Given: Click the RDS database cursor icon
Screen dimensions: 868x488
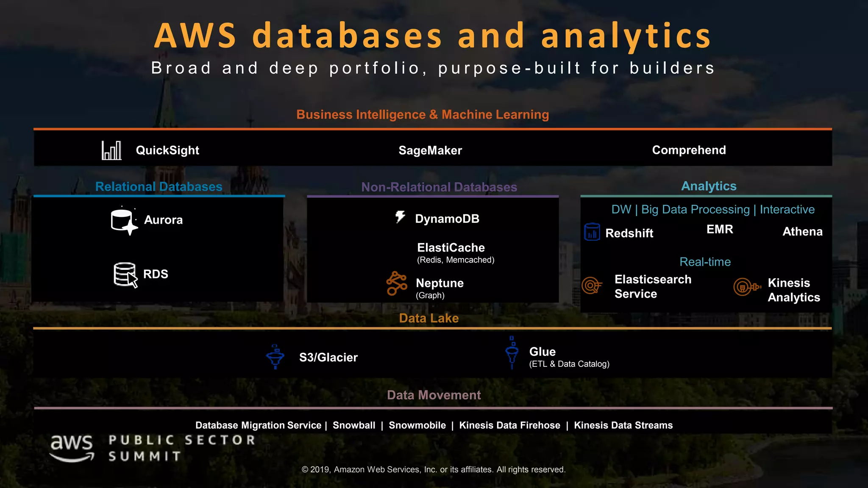Looking at the screenshot, I should tap(126, 275).
